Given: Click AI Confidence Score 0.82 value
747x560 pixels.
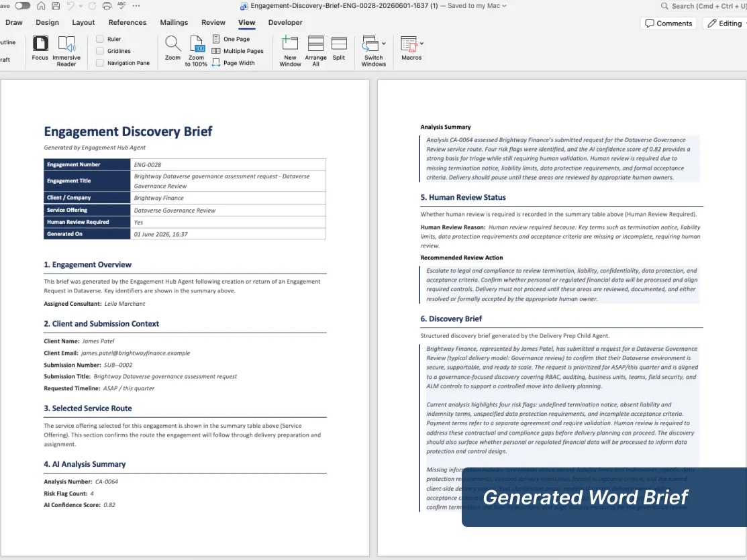Looking at the screenshot, I should point(109,505).
